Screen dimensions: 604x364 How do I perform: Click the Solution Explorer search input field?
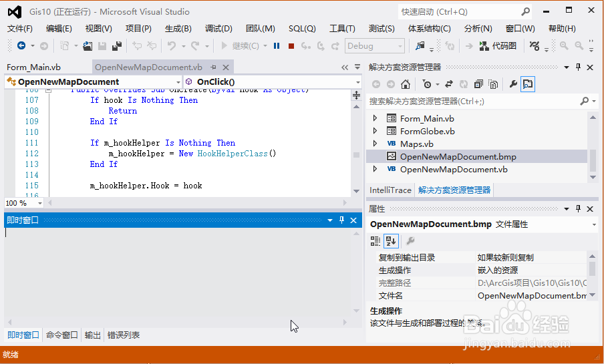coord(472,102)
